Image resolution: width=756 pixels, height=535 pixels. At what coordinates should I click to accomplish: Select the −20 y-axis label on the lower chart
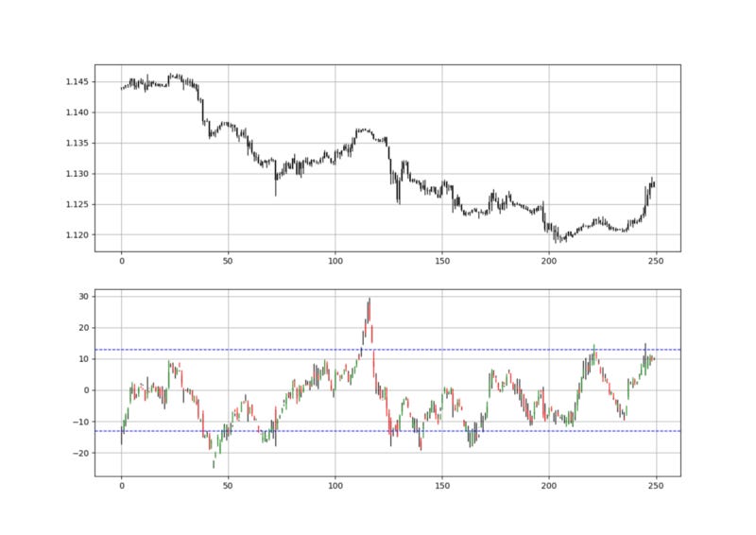point(80,453)
